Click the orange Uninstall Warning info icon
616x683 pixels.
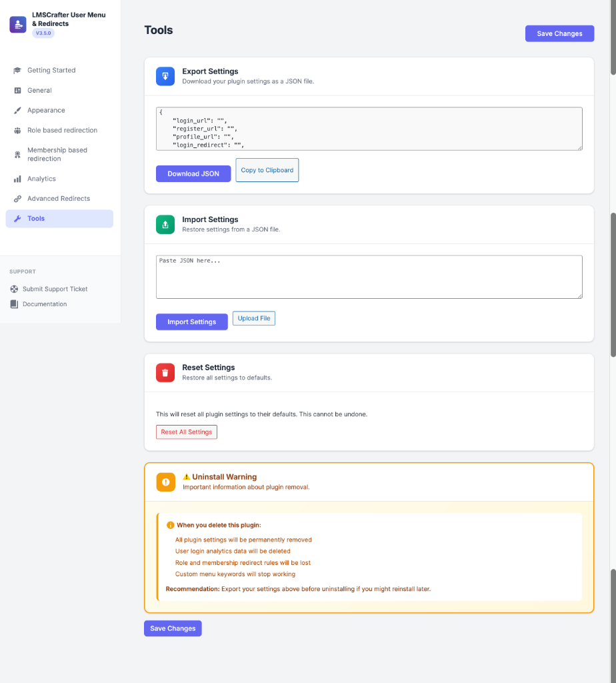click(165, 482)
